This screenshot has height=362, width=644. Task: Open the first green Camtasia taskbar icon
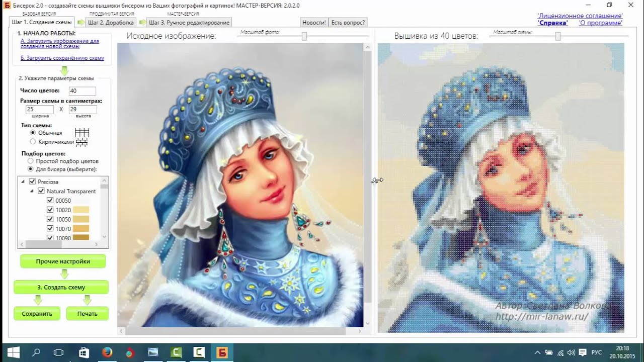[176, 352]
